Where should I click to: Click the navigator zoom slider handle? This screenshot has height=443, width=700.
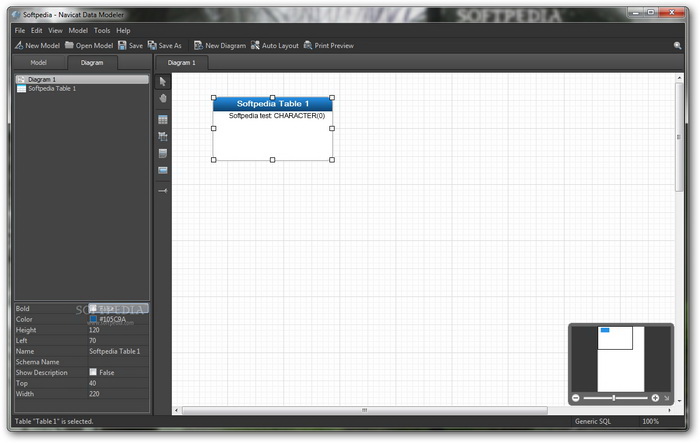click(x=614, y=398)
